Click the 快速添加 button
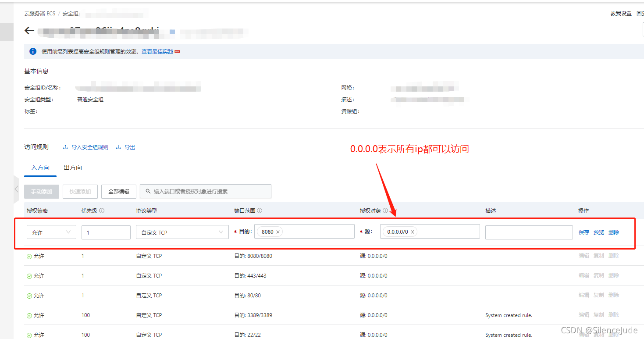 80,191
